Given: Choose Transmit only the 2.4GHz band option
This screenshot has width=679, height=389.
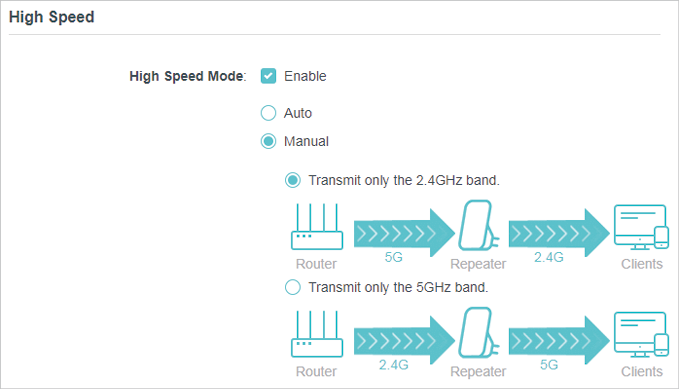Looking at the screenshot, I should (x=293, y=180).
